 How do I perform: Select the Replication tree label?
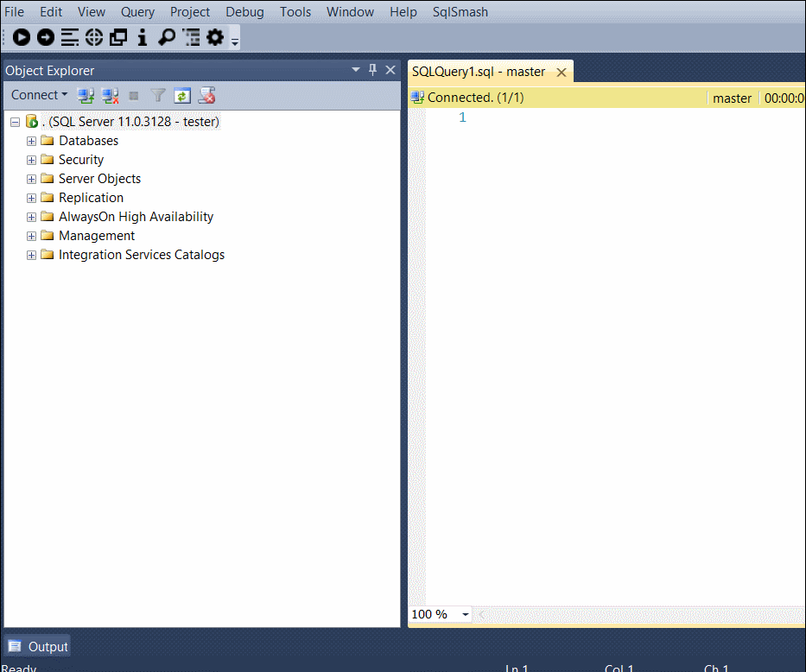coord(91,198)
